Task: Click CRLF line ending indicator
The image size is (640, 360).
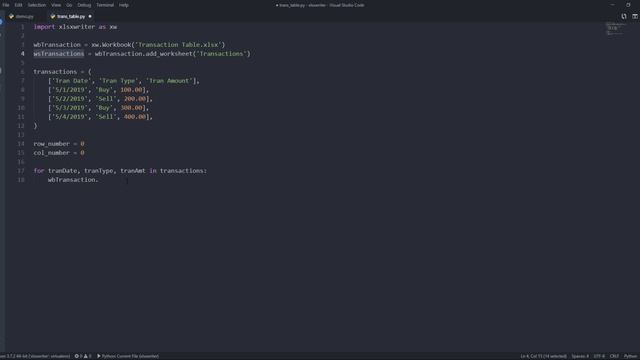Action: point(614,356)
